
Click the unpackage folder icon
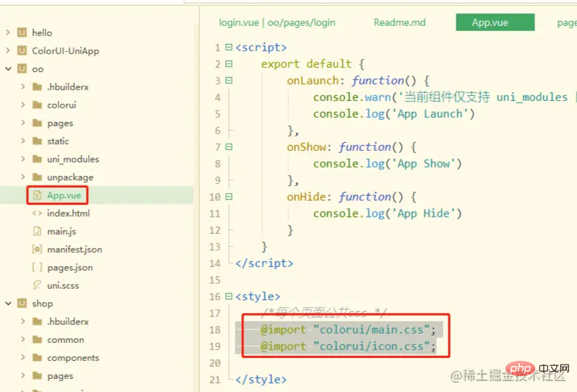pyautogui.click(x=37, y=177)
